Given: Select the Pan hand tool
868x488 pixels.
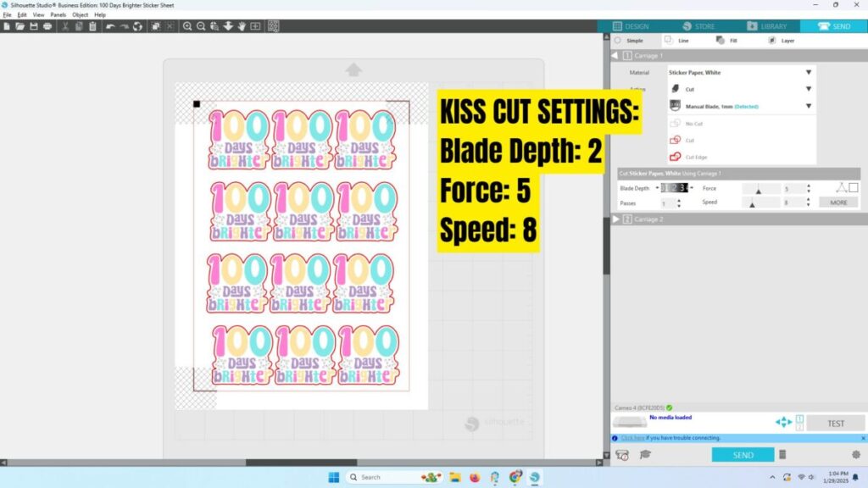Looking at the screenshot, I should [242, 26].
